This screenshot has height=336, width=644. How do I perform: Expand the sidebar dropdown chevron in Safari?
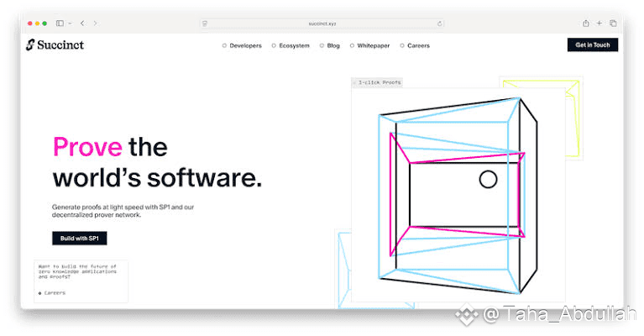[x=70, y=24]
